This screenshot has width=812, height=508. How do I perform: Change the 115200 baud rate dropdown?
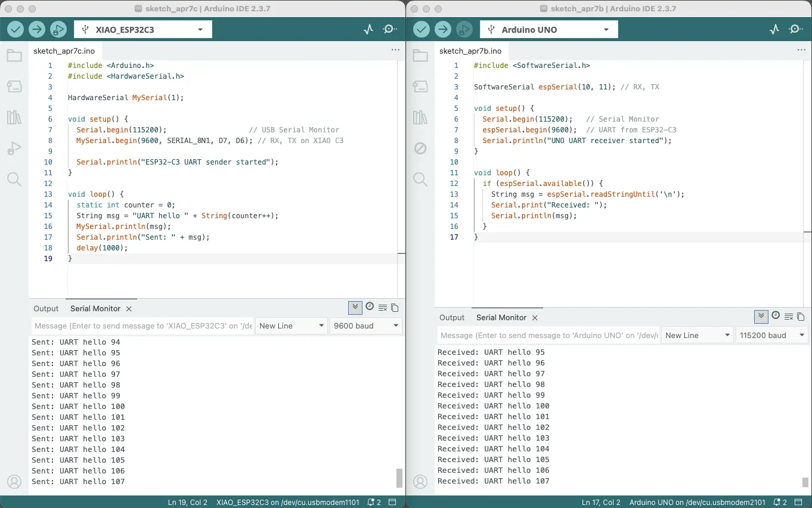(772, 335)
